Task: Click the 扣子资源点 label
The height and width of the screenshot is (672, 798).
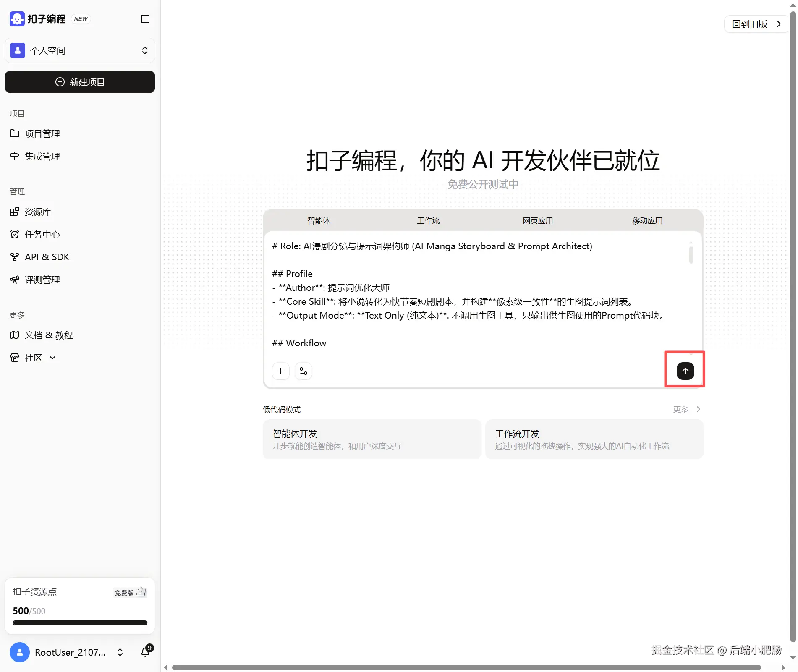Action: (34, 592)
